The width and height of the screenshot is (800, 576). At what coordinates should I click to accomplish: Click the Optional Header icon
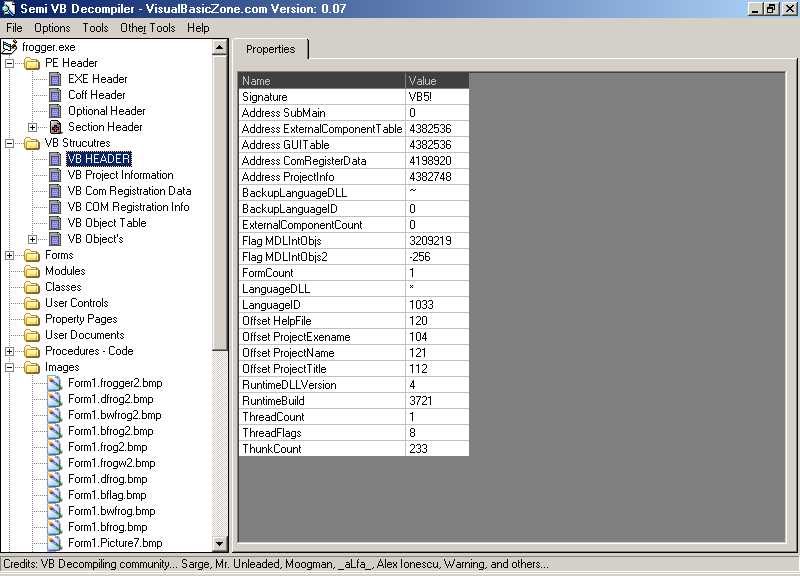[x=55, y=110]
